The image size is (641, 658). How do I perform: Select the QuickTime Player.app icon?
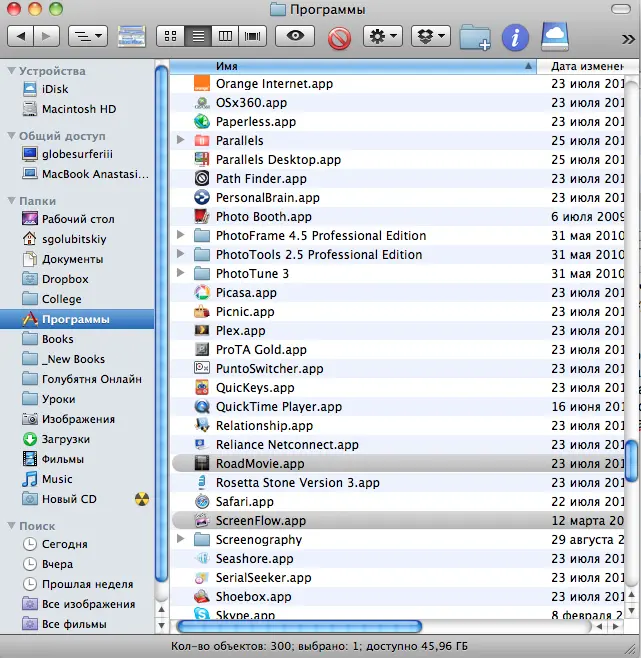(x=202, y=406)
